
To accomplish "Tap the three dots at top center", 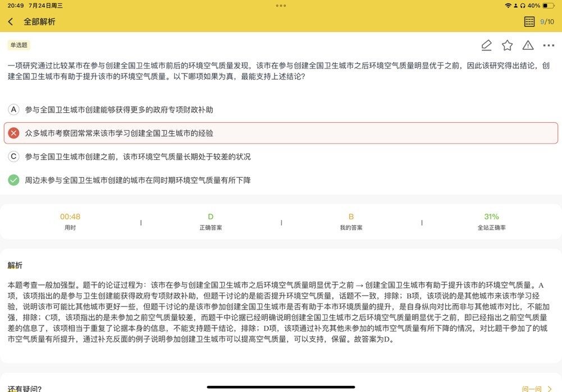I will click(x=281, y=6).
